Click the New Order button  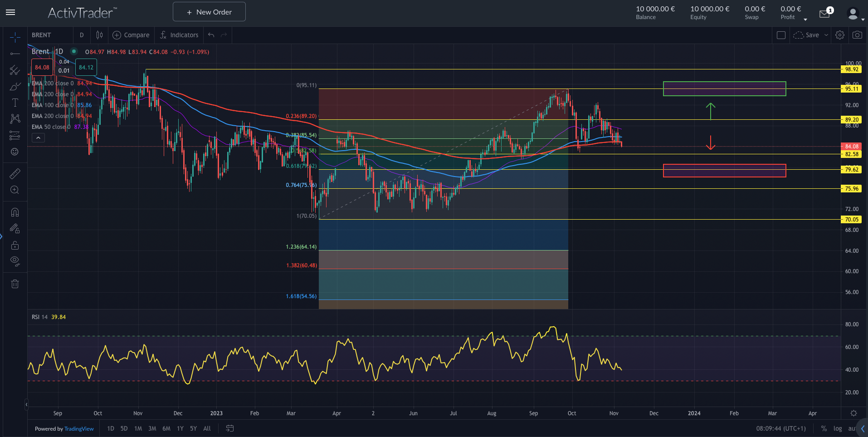tap(209, 12)
